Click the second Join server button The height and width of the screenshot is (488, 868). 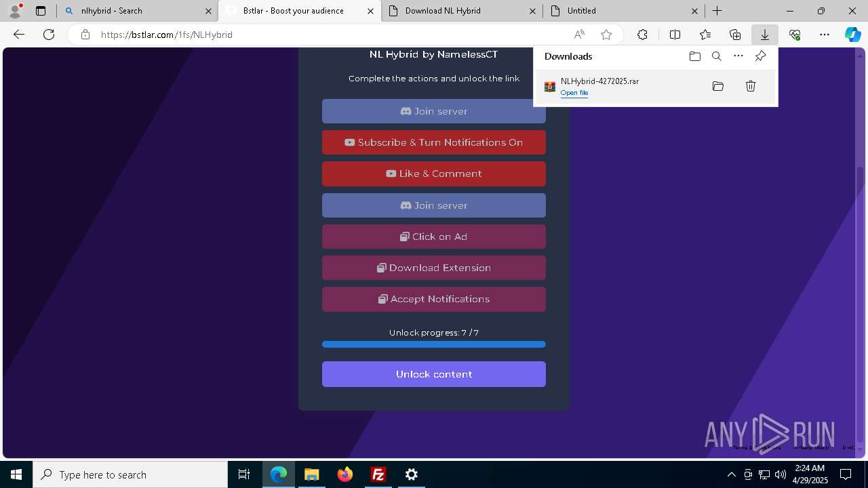pyautogui.click(x=434, y=205)
